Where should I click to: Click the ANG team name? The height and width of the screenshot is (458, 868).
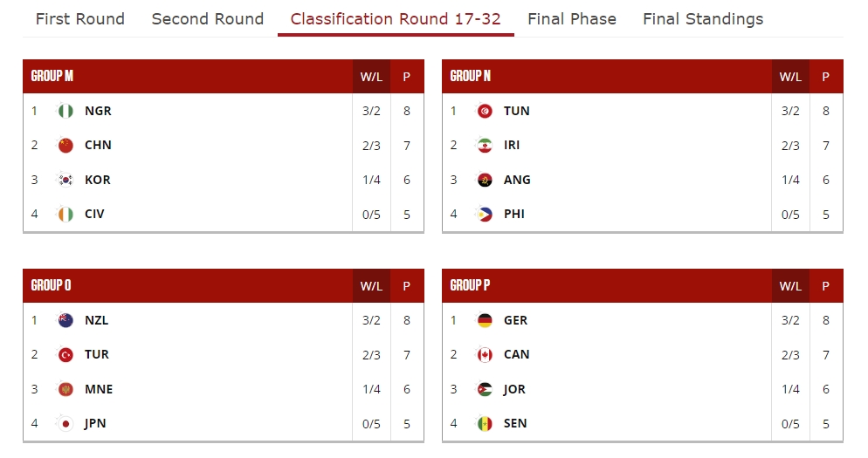(x=517, y=180)
